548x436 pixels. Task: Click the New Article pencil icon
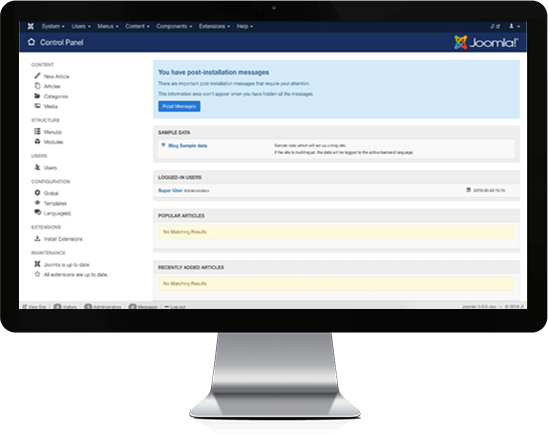pos(37,76)
